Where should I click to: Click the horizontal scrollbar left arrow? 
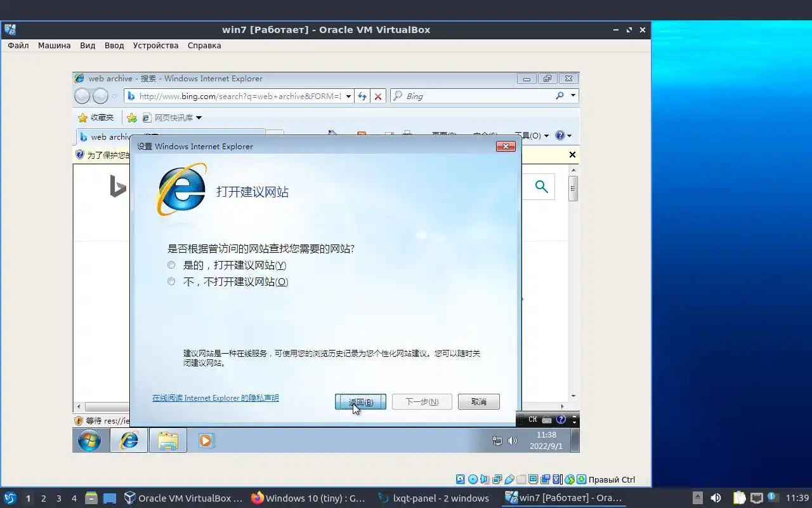coord(79,406)
